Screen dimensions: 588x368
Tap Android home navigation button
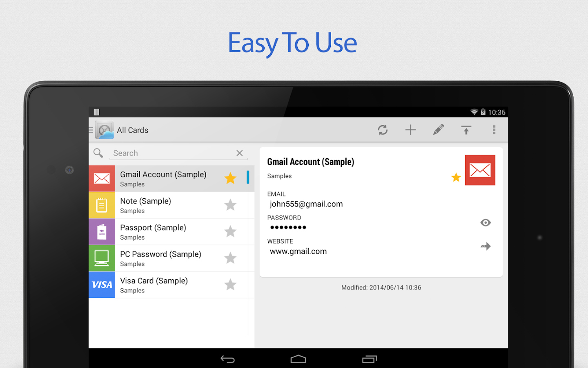(298, 359)
